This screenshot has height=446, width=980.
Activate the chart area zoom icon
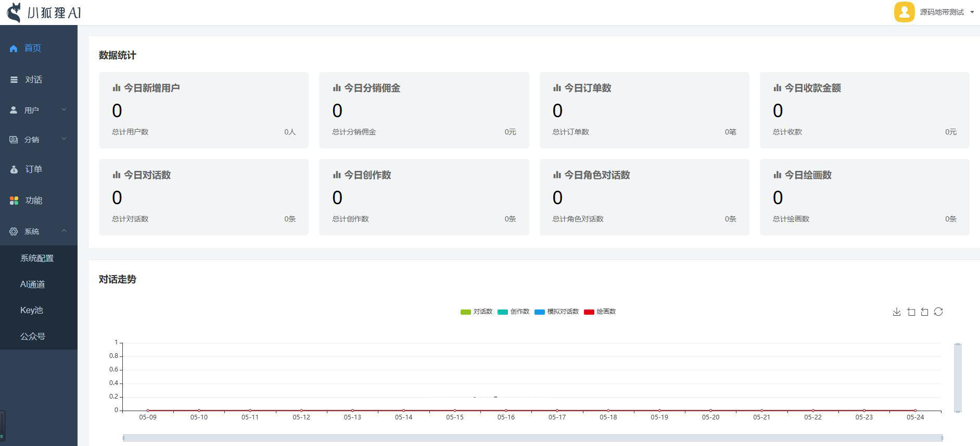pos(911,312)
